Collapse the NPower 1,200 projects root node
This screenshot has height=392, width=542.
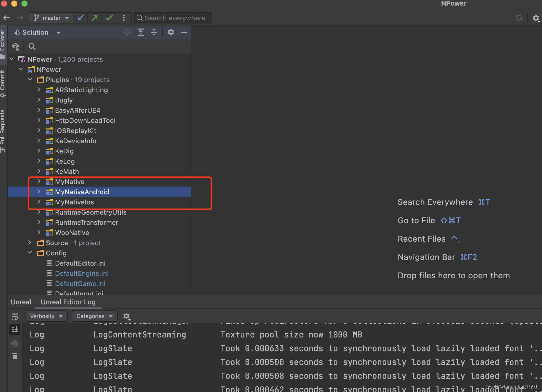coord(12,59)
